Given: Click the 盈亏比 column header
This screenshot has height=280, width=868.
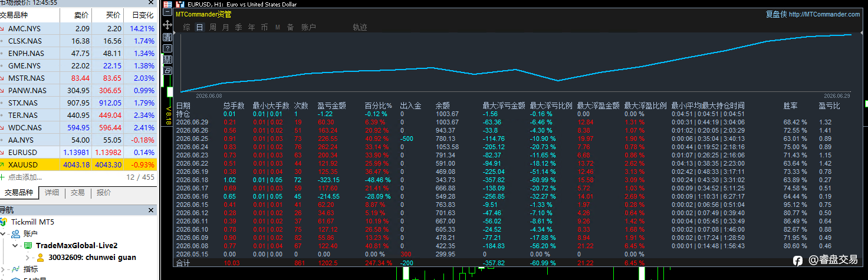Looking at the screenshot, I should (x=829, y=106).
